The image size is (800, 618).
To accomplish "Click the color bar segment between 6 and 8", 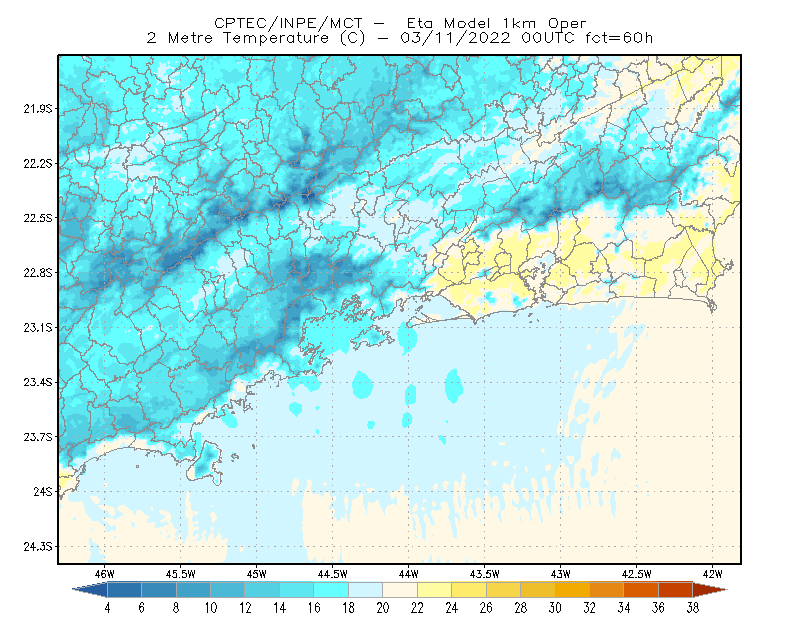I will [159, 590].
